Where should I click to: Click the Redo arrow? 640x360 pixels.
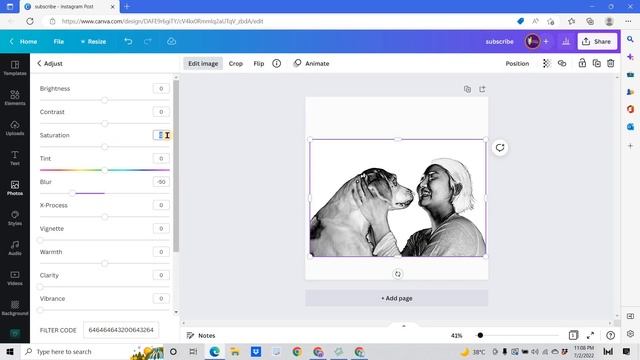tap(148, 42)
